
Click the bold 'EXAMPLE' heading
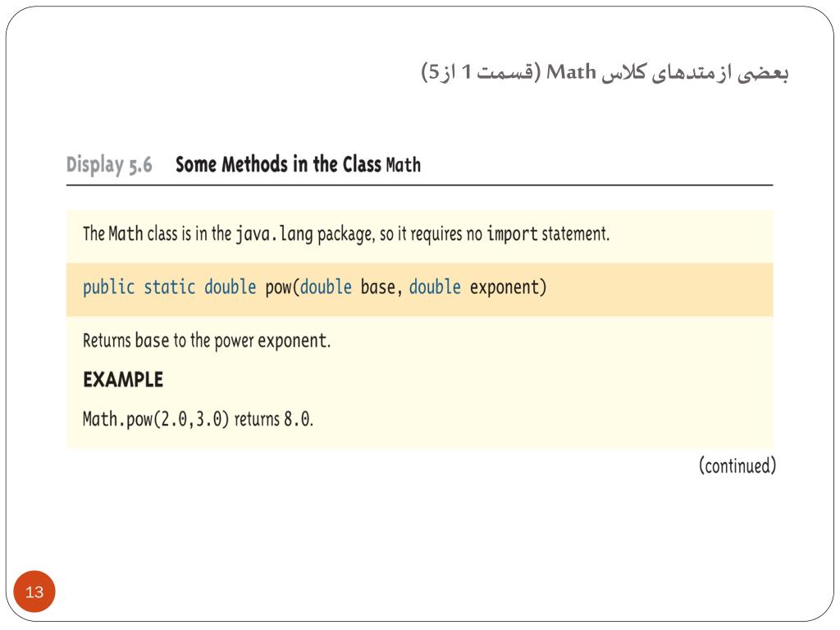click(123, 380)
